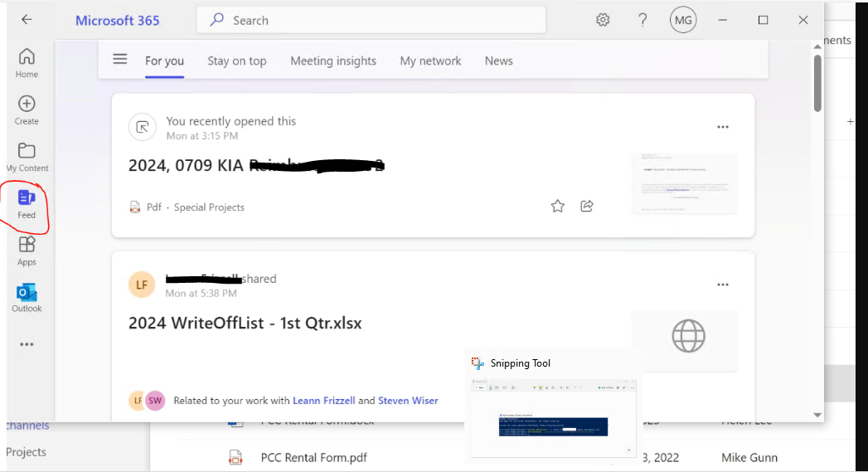Click the SW avatar badge

pos(156,401)
